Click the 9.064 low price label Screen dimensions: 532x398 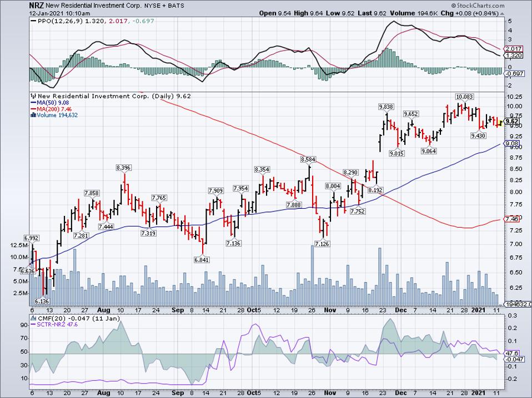click(x=429, y=151)
